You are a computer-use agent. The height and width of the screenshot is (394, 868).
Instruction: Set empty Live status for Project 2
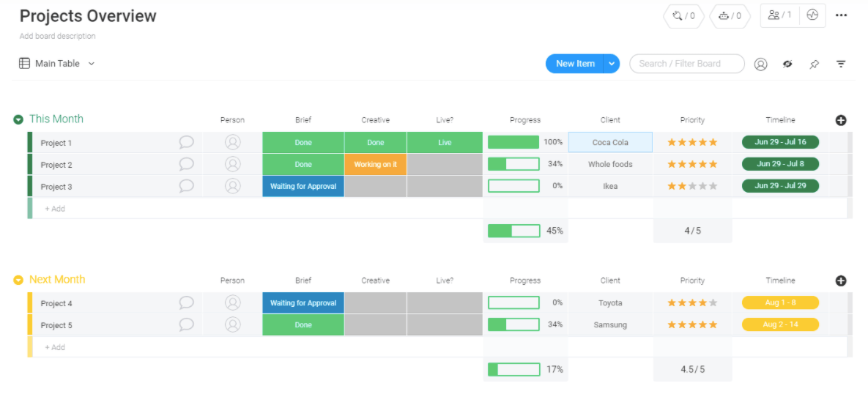pos(445,164)
